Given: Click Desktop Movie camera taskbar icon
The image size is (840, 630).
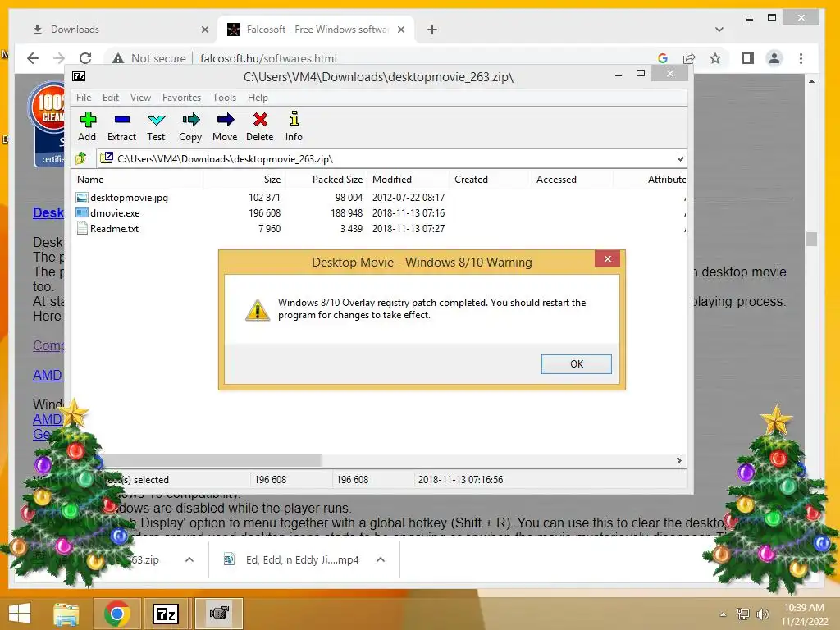Looking at the screenshot, I should click(218, 614).
